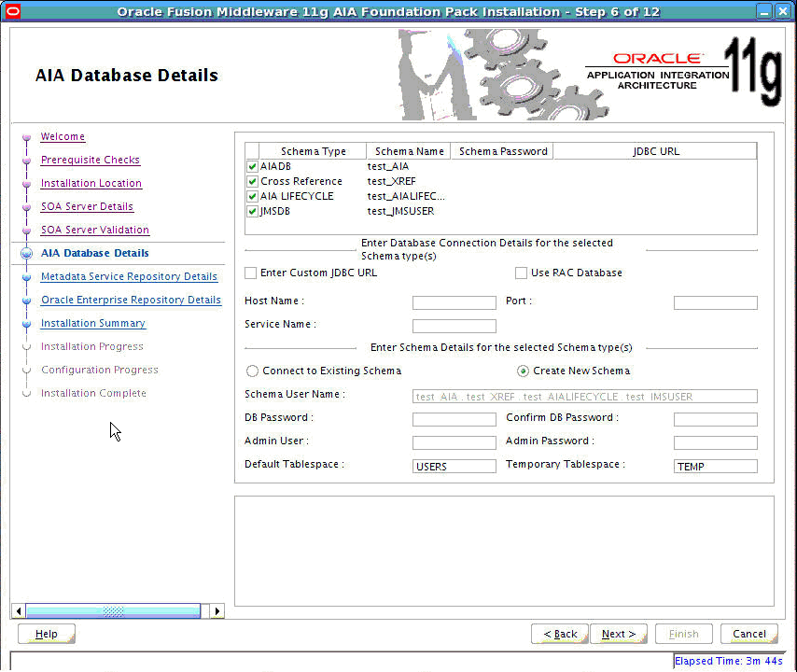Click the Service Name input field
Image resolution: width=797 pixels, height=672 pixels.
point(454,326)
